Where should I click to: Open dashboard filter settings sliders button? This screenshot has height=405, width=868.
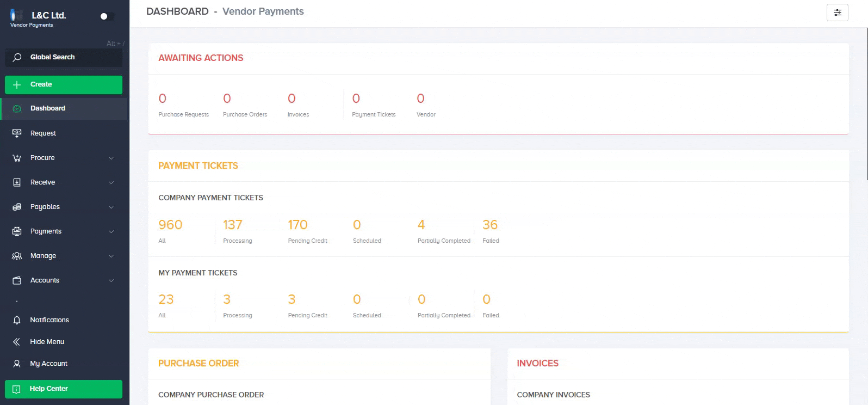pos(838,13)
